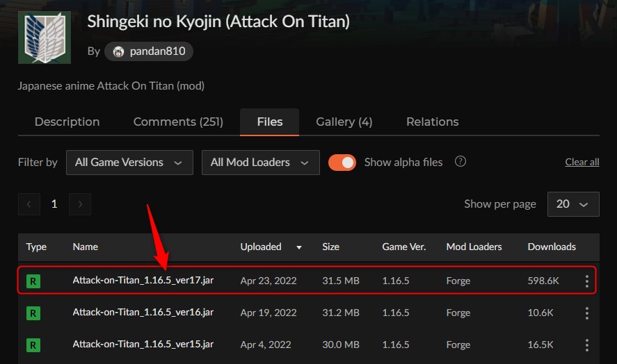Sort by the Size column header

[330, 247]
